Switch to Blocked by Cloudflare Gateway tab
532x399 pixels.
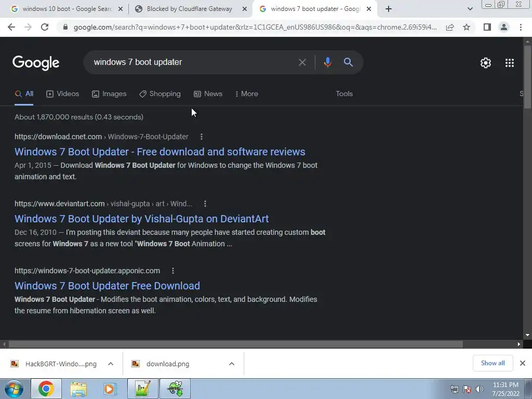pyautogui.click(x=190, y=9)
